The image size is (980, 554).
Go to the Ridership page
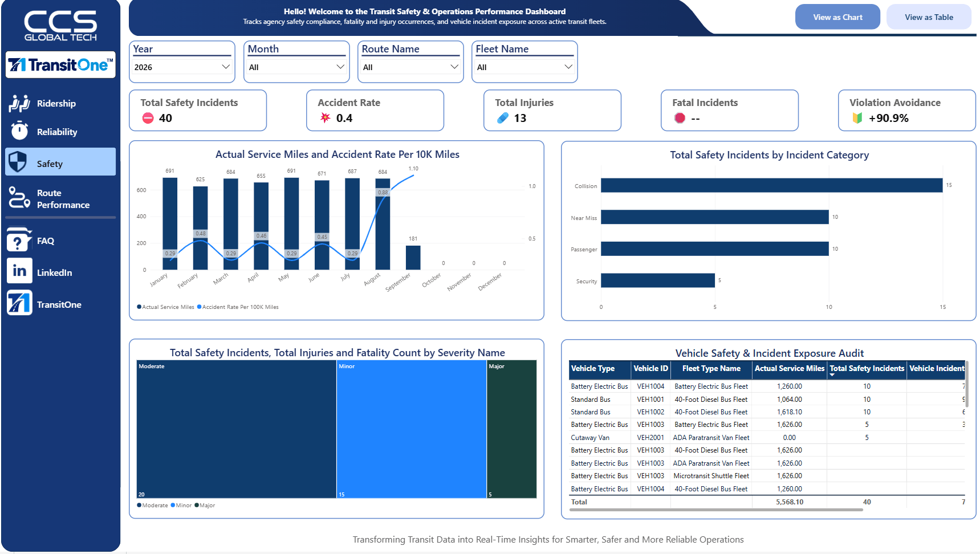pos(56,103)
